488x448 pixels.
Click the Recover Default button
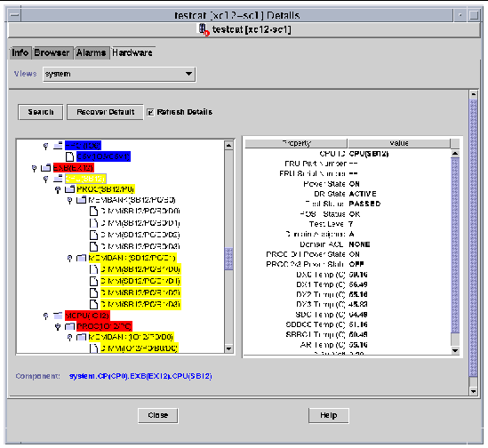click(x=106, y=112)
